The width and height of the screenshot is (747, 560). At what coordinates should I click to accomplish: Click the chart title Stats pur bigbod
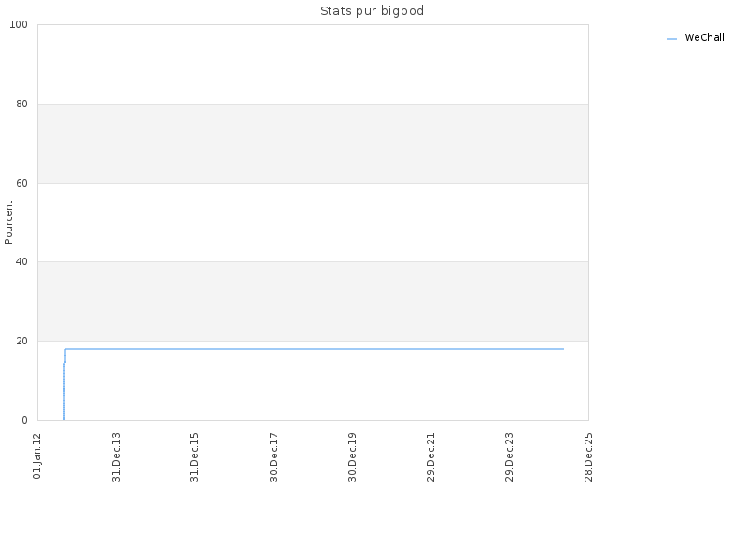(372, 11)
